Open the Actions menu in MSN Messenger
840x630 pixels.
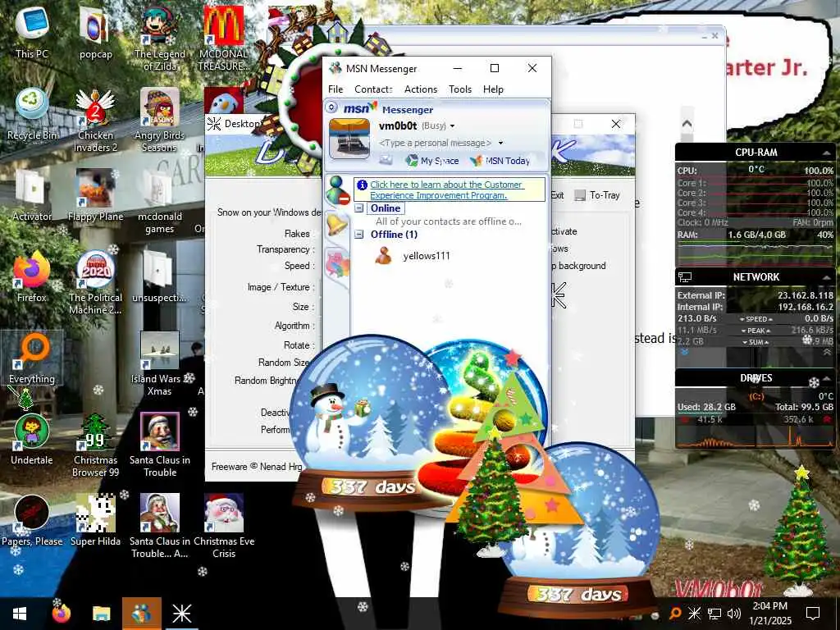tap(421, 89)
